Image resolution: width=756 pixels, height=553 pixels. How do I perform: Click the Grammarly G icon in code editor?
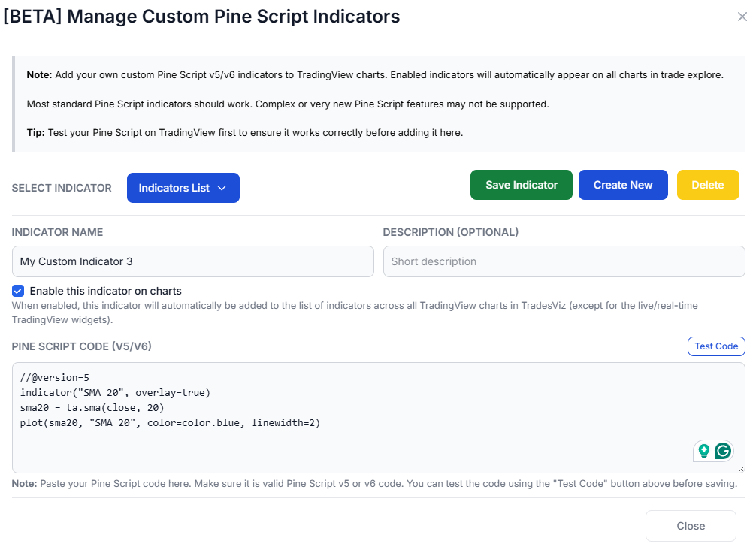tap(723, 451)
